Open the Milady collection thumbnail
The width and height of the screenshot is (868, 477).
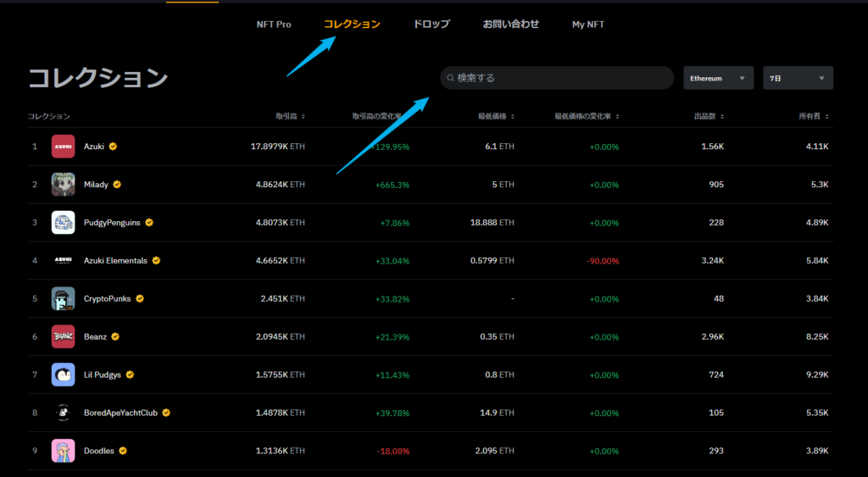(x=63, y=184)
